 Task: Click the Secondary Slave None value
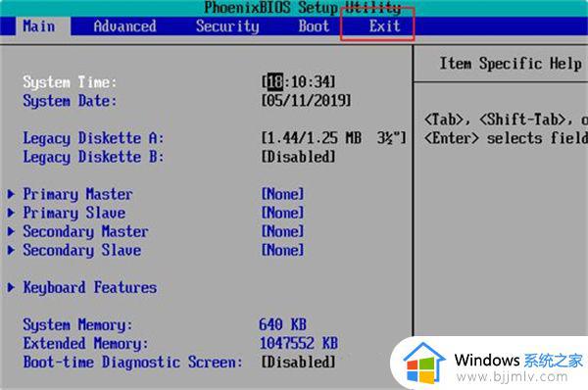click(282, 250)
